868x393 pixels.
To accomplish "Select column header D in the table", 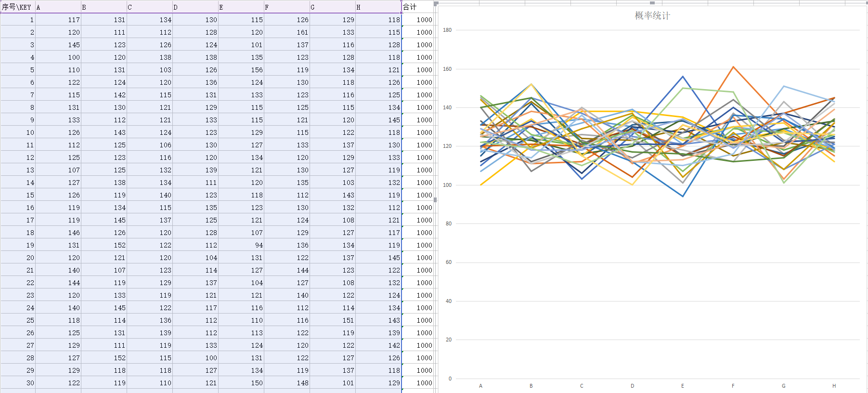I will pos(195,7).
